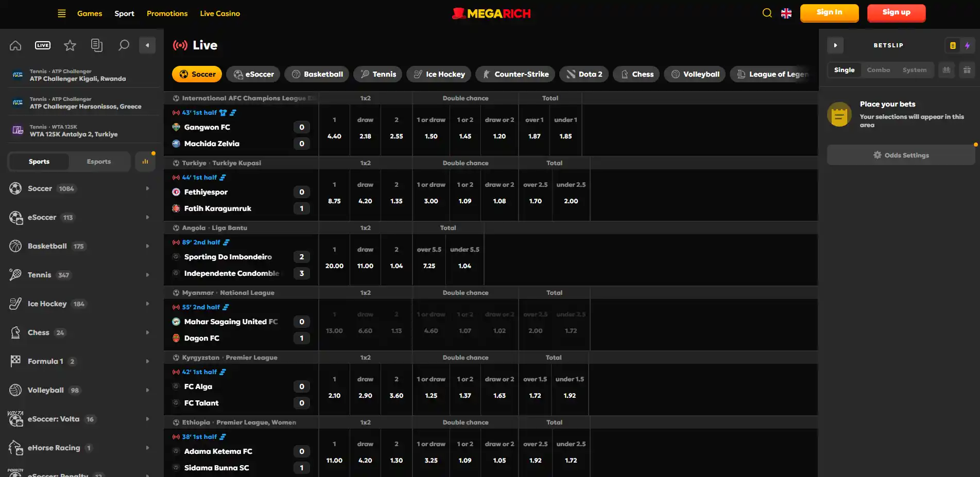The width and height of the screenshot is (980, 477).
Task: Click the Chess knight icon in sidebar
Action: [x=15, y=332]
